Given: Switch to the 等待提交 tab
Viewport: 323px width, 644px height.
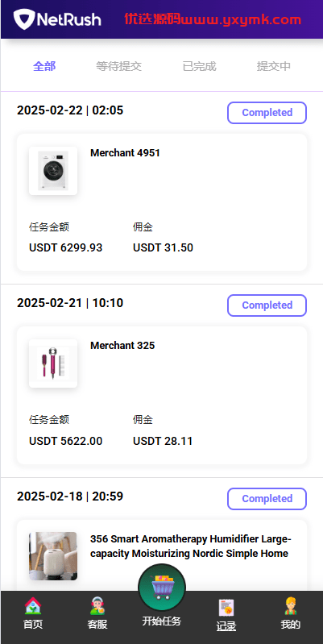Looking at the screenshot, I should (119, 66).
